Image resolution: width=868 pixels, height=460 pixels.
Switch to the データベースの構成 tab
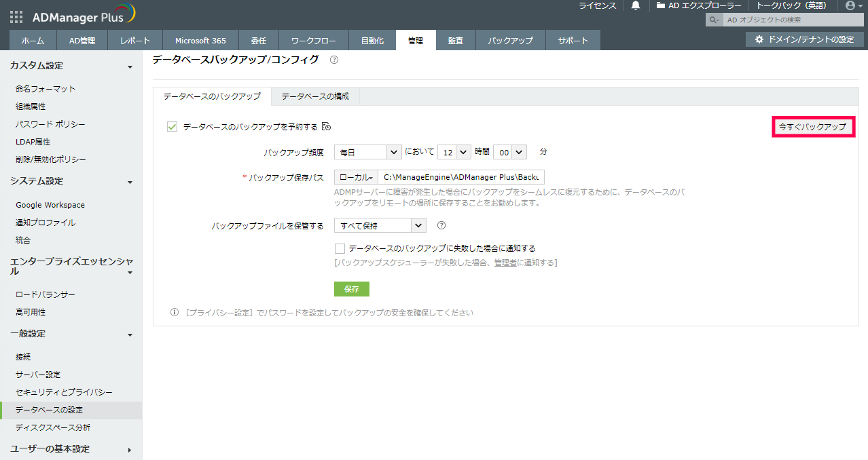tap(315, 96)
